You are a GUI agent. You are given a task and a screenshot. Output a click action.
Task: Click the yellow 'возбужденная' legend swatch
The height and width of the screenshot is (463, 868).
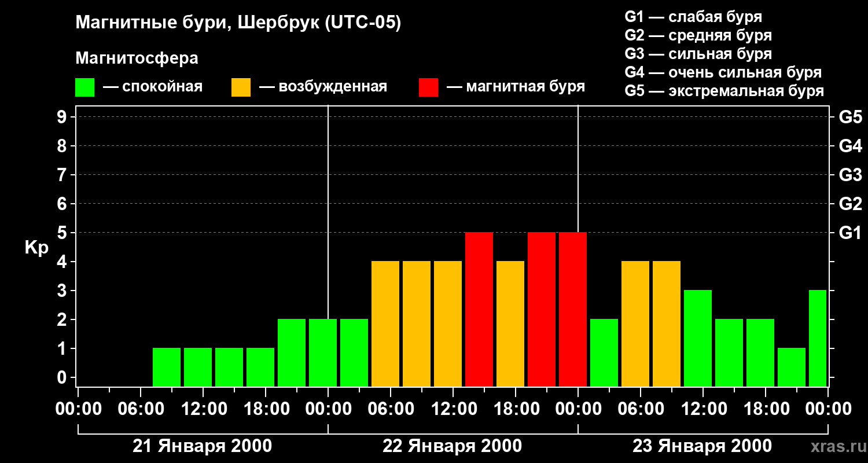pyautogui.click(x=241, y=87)
